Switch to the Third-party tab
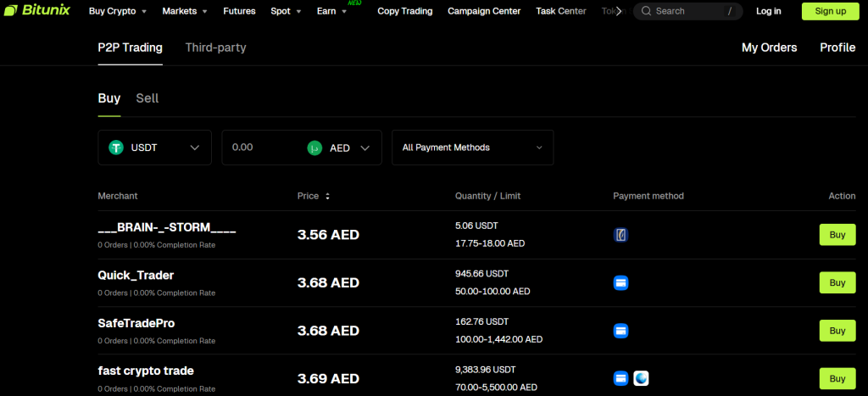Image resolution: width=868 pixels, height=396 pixels. [216, 47]
